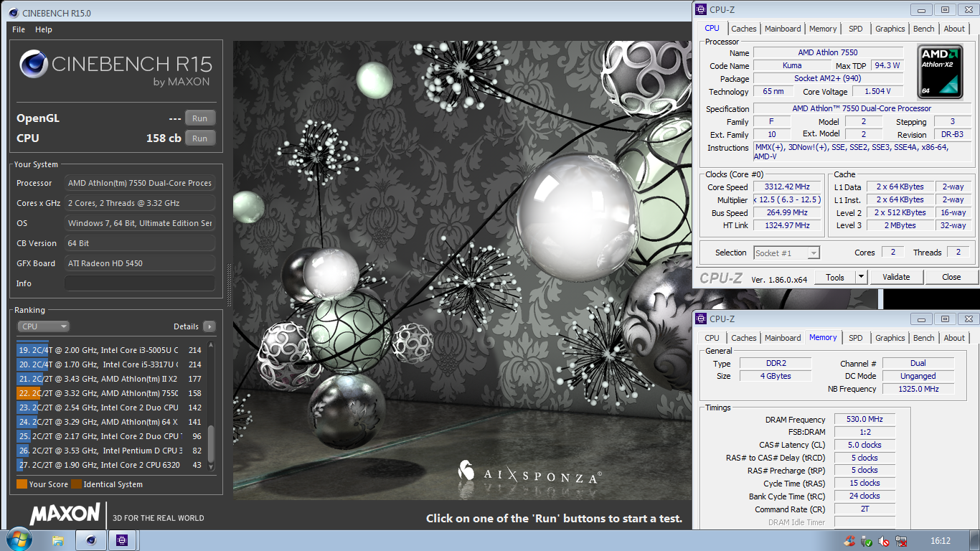
Task: Click the 158 cb CPU score
Action: point(164,138)
